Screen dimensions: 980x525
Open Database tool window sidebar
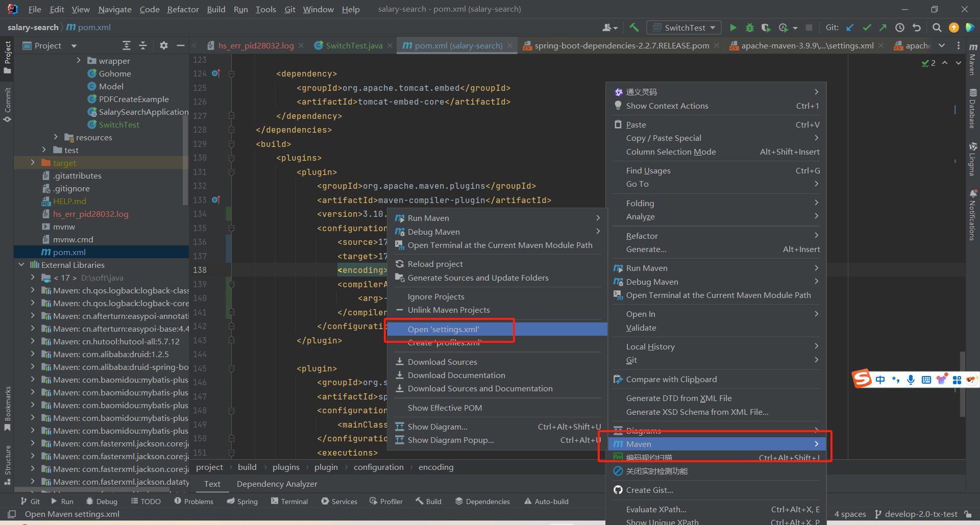[x=973, y=109]
